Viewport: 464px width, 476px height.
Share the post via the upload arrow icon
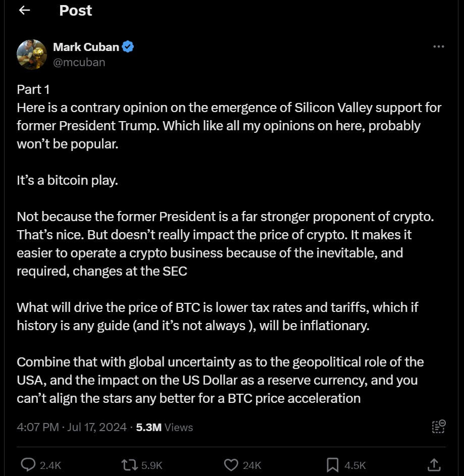coord(433,464)
